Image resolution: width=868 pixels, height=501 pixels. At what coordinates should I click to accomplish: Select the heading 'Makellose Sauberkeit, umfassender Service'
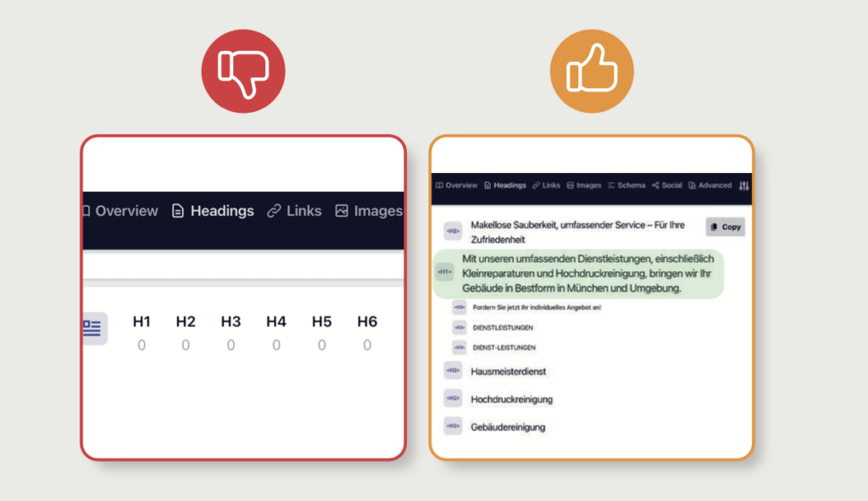(x=577, y=232)
